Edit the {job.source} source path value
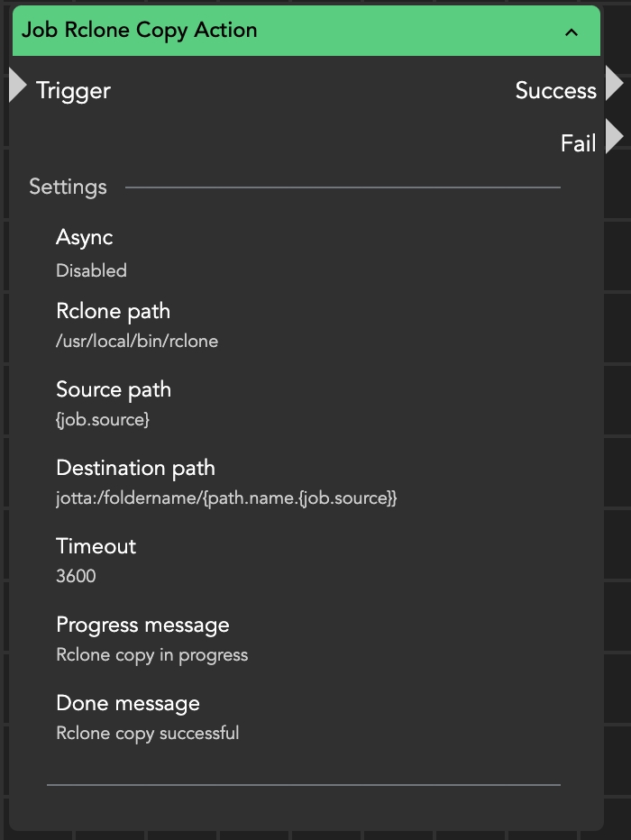 103,420
